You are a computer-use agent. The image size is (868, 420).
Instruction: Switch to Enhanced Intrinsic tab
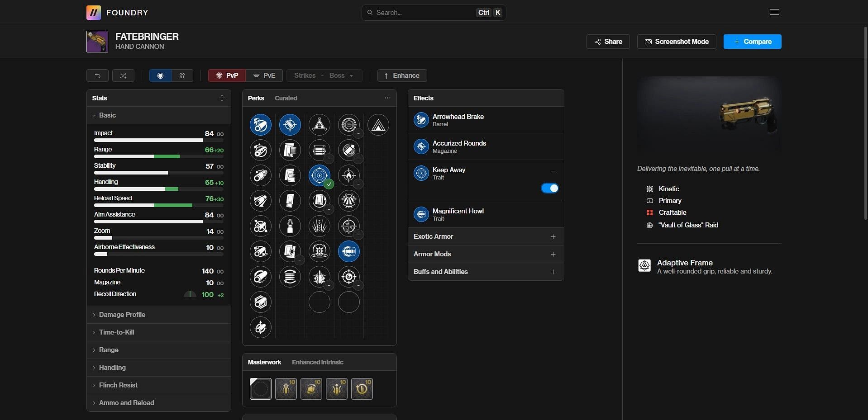tap(318, 362)
